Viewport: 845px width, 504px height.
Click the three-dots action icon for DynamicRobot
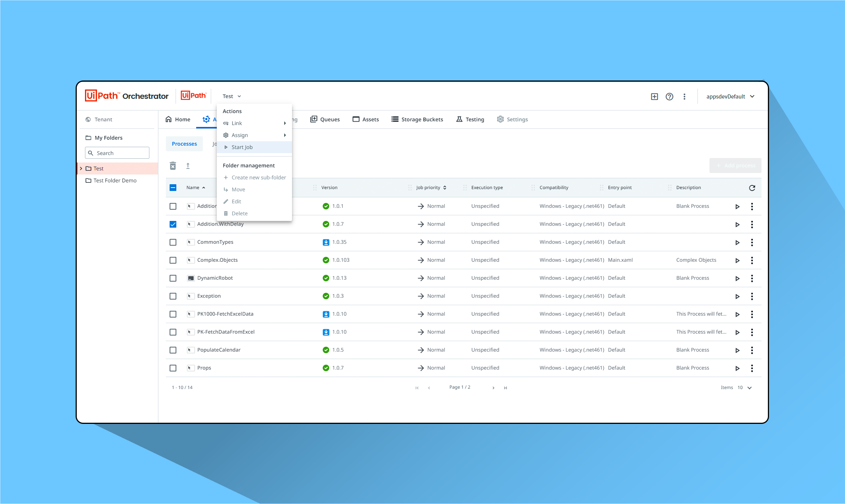click(x=753, y=278)
